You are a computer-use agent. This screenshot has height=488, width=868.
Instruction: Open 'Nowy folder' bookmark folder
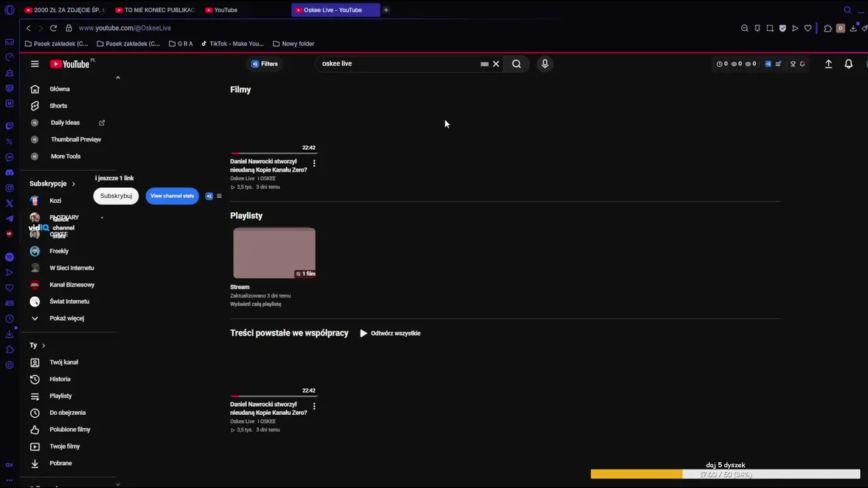(x=294, y=43)
